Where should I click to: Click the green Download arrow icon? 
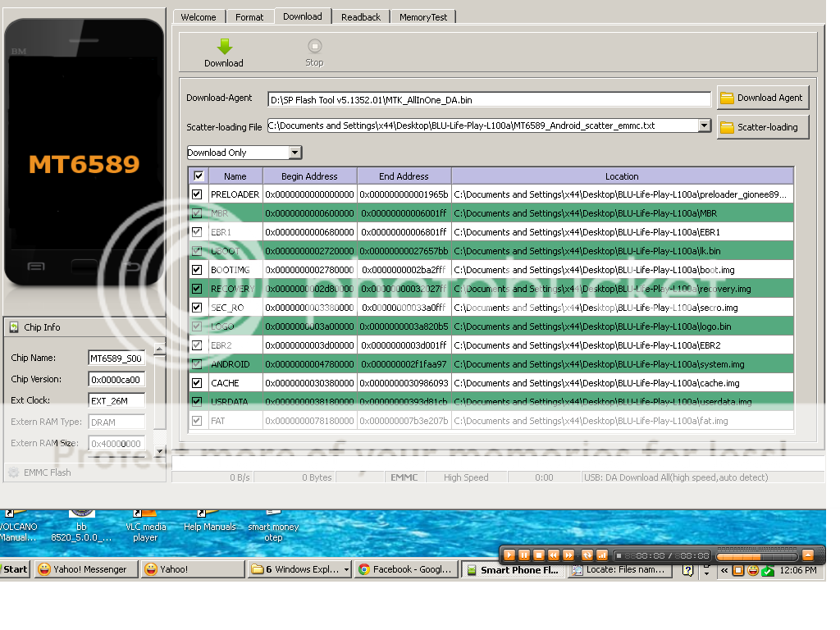click(224, 48)
